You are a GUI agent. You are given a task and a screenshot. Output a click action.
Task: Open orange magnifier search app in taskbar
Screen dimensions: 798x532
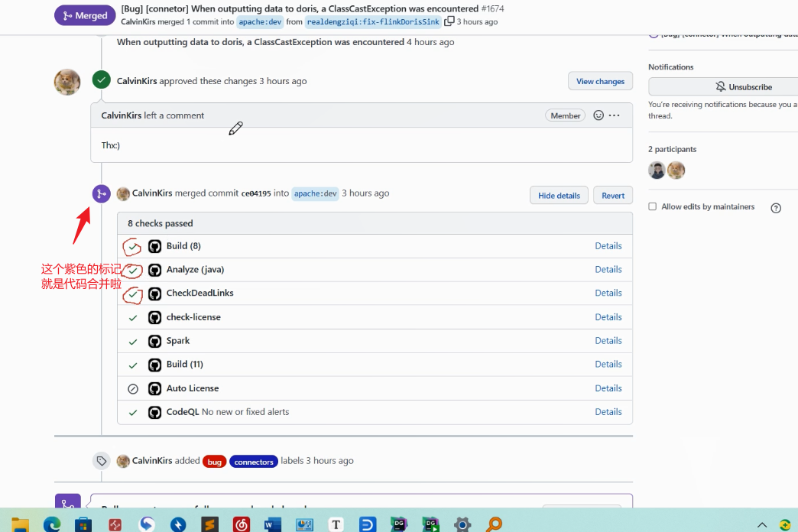tap(494, 524)
